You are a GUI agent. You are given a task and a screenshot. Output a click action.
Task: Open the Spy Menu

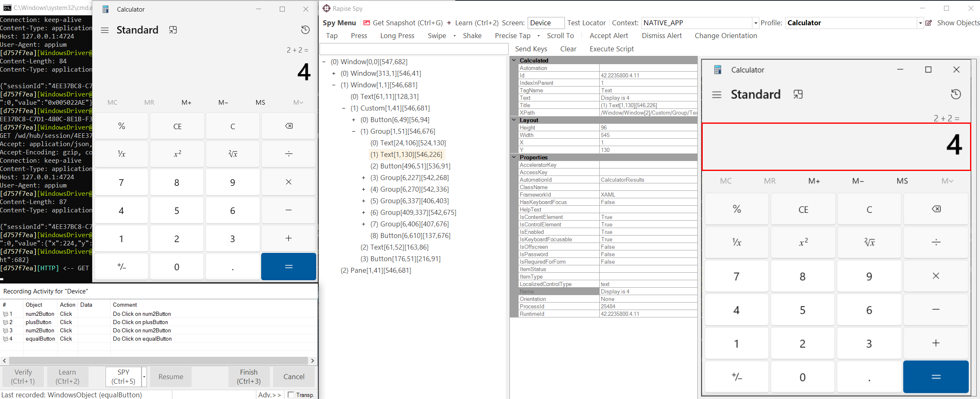[339, 23]
